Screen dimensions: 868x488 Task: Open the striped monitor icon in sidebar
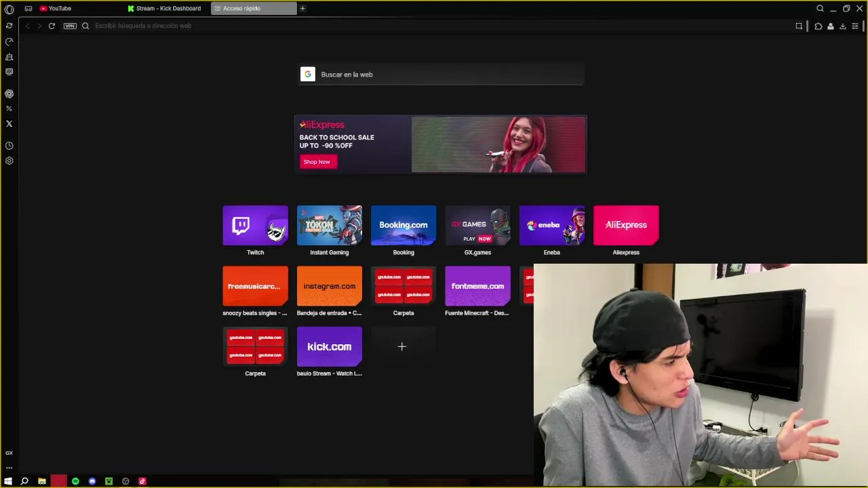[x=9, y=72]
